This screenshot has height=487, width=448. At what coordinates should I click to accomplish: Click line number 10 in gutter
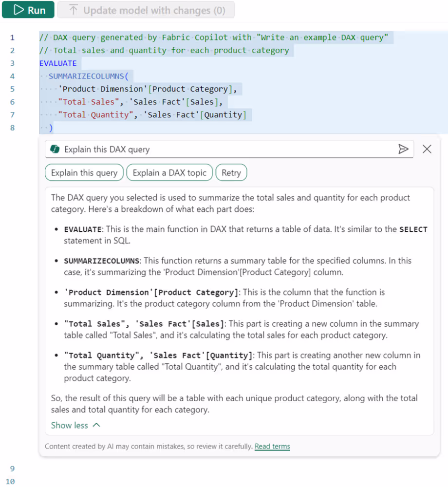click(x=10, y=481)
